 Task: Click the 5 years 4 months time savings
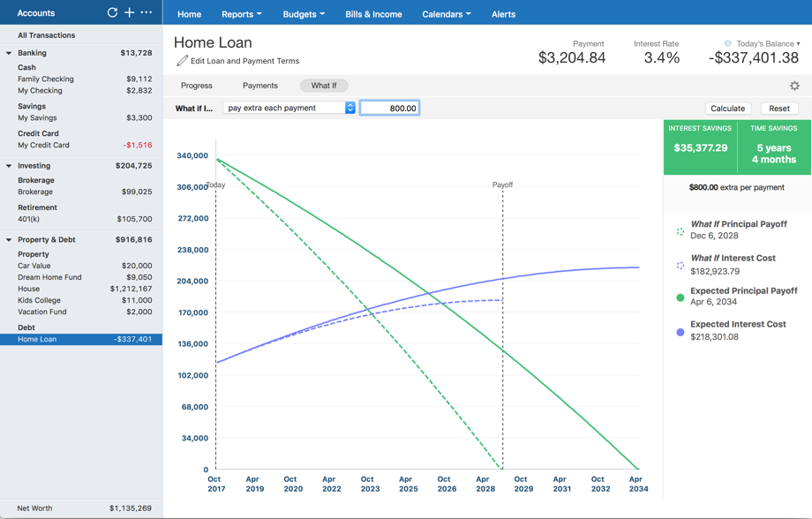click(774, 154)
